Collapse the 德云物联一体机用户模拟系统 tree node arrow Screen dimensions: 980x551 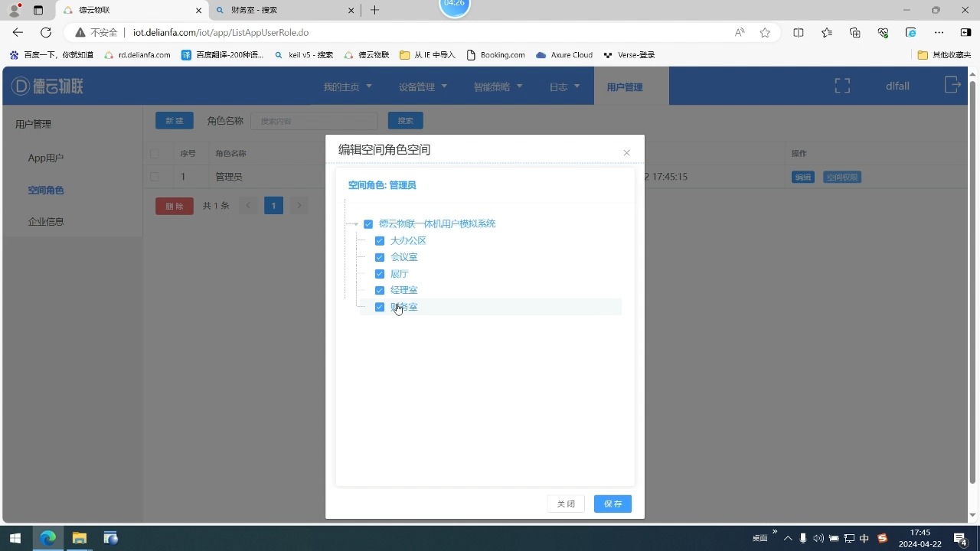click(355, 224)
